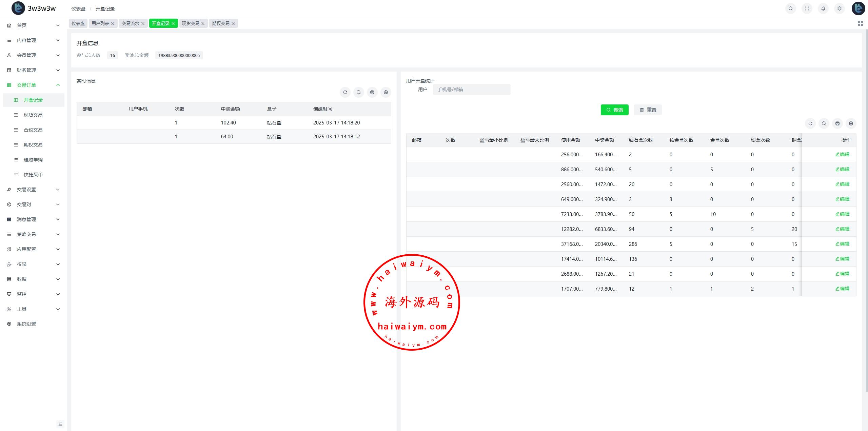Image resolution: width=868 pixels, height=431 pixels.
Task: Click the green 搜索 button
Action: tap(614, 110)
